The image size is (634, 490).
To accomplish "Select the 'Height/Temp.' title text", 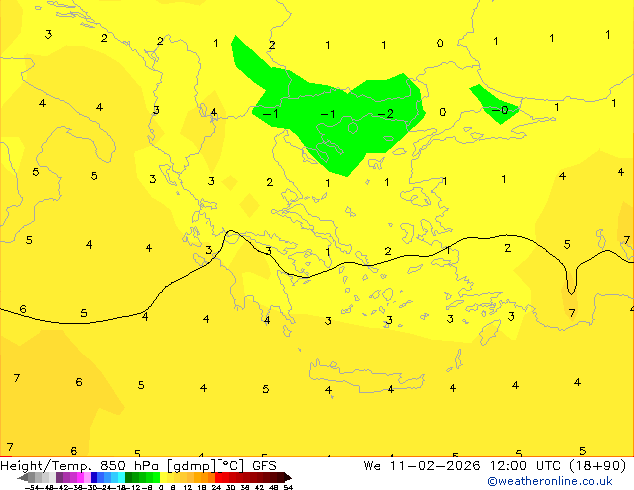I will tap(47, 466).
